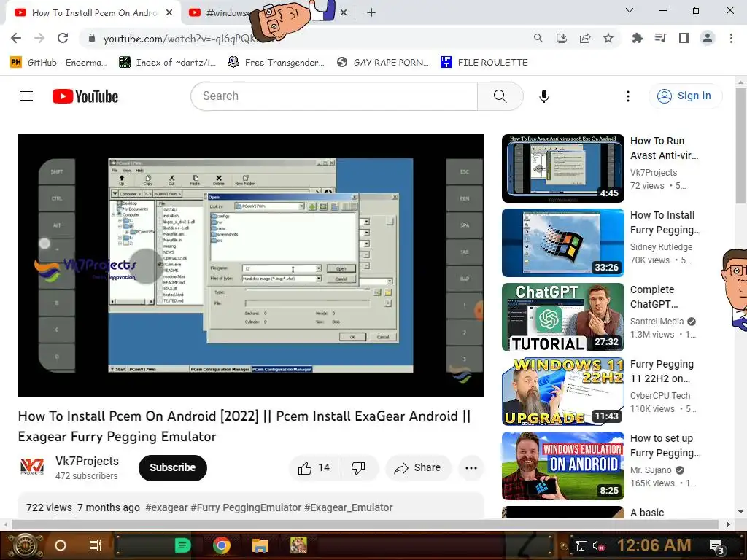The width and height of the screenshot is (747, 560).
Task: Click the zoom magnifier icon in address bar
Action: 538,38
